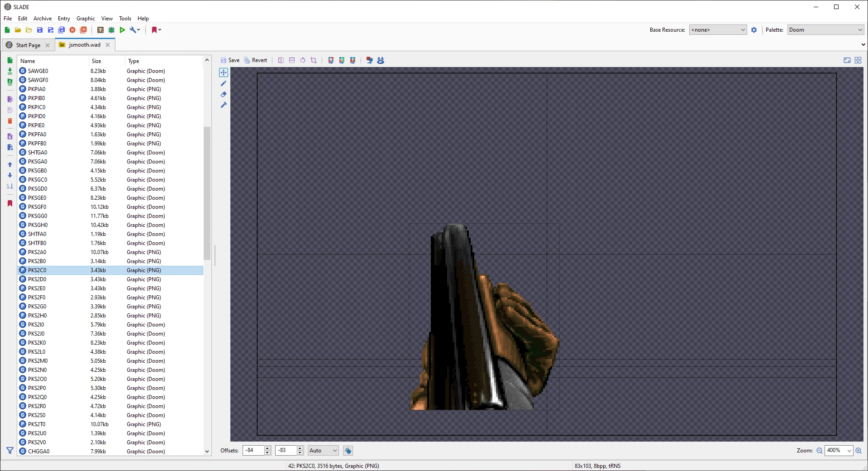
Task: Open the Tools menu
Action: [125, 19]
